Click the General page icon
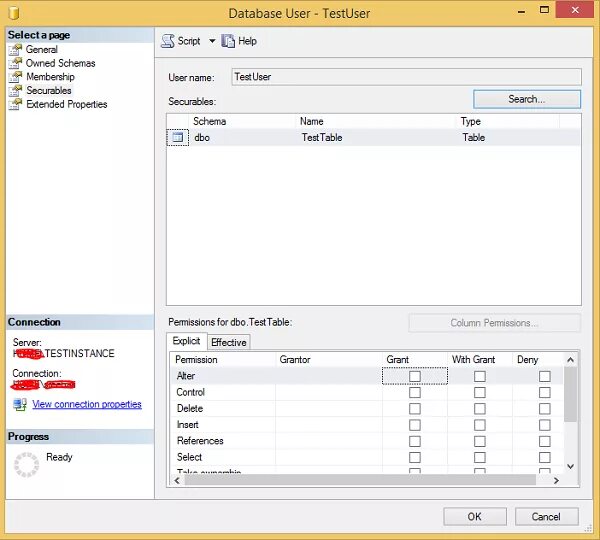 pos(15,49)
